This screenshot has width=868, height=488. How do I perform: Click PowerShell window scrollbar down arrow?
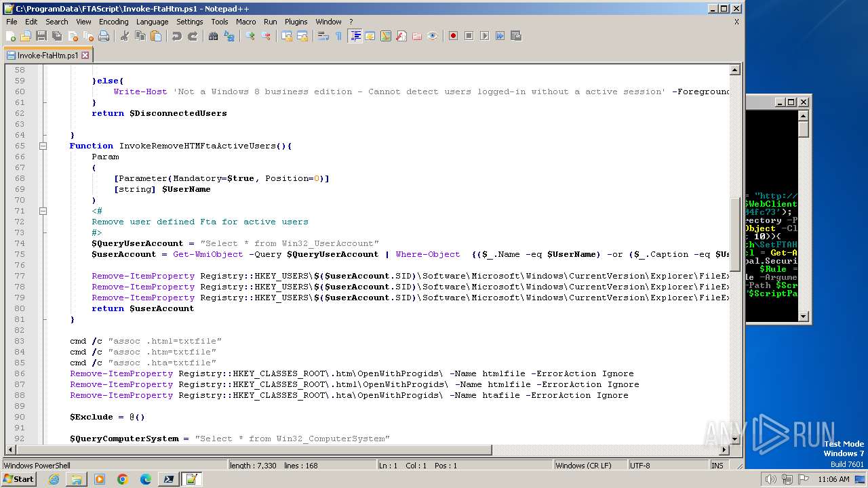coord(804,316)
